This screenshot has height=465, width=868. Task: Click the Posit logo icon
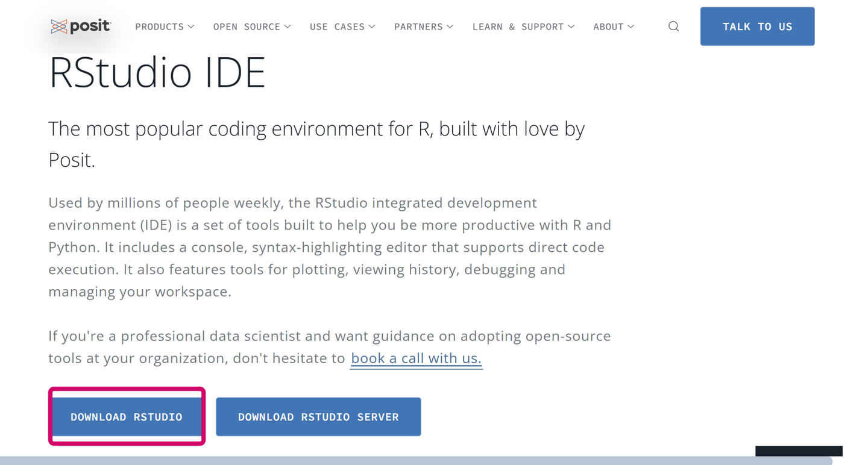59,27
